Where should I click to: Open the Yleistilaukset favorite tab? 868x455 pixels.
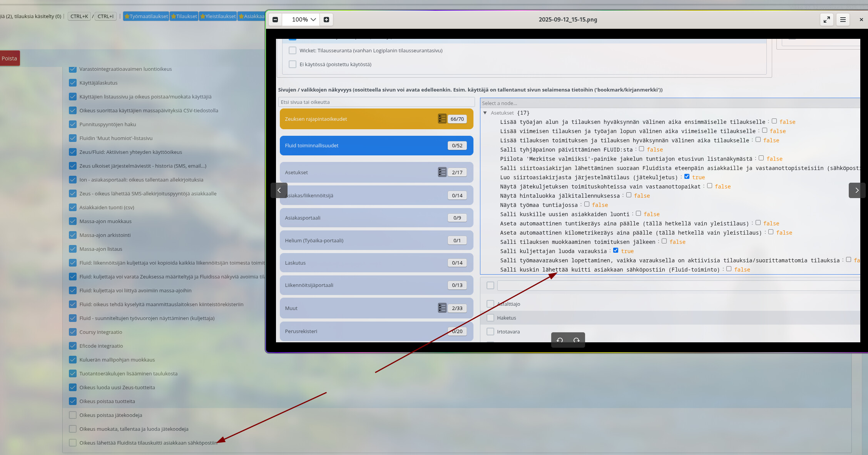(x=218, y=16)
